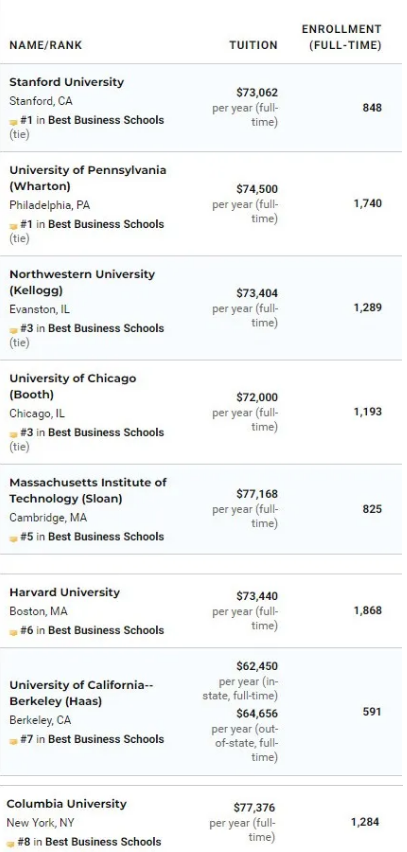Click Best Business Schools link in Harvard row
The width and height of the screenshot is (407, 852).
(106, 630)
